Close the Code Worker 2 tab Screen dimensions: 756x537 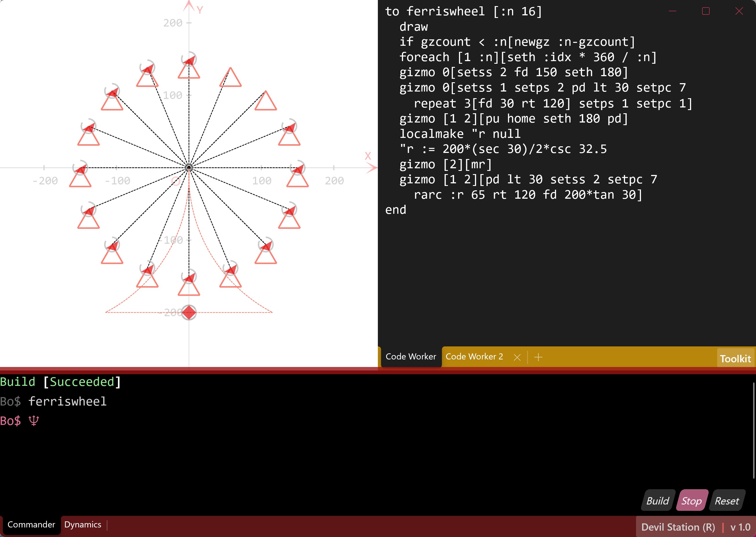[x=517, y=357]
